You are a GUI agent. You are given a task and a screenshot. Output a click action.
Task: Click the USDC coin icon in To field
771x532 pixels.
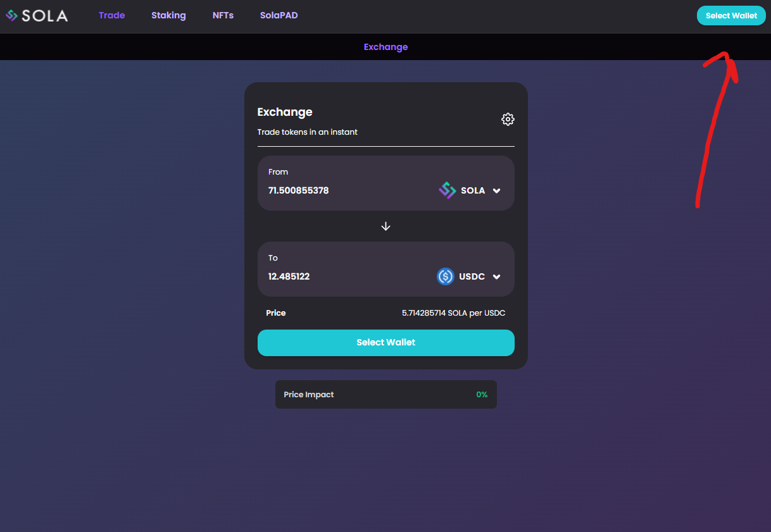click(x=446, y=276)
